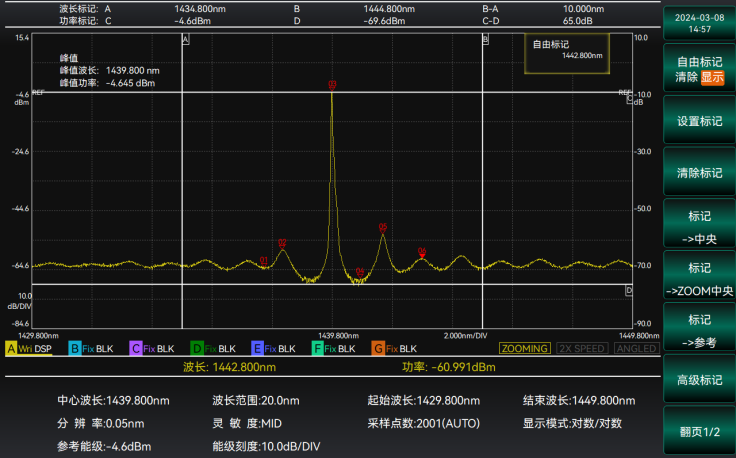Click marker B value 1444.800nm
The image size is (736, 458).
click(389, 9)
